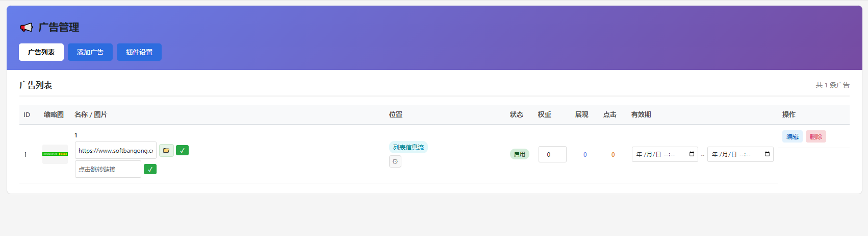Viewport: 868px width, 236px height.
Task: Focus the 权重 weight number field
Action: [552, 154]
